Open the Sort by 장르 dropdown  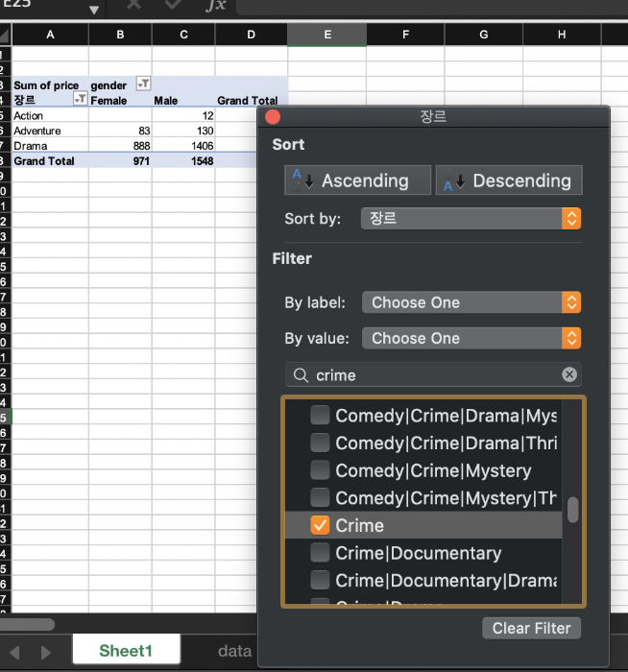(x=471, y=219)
